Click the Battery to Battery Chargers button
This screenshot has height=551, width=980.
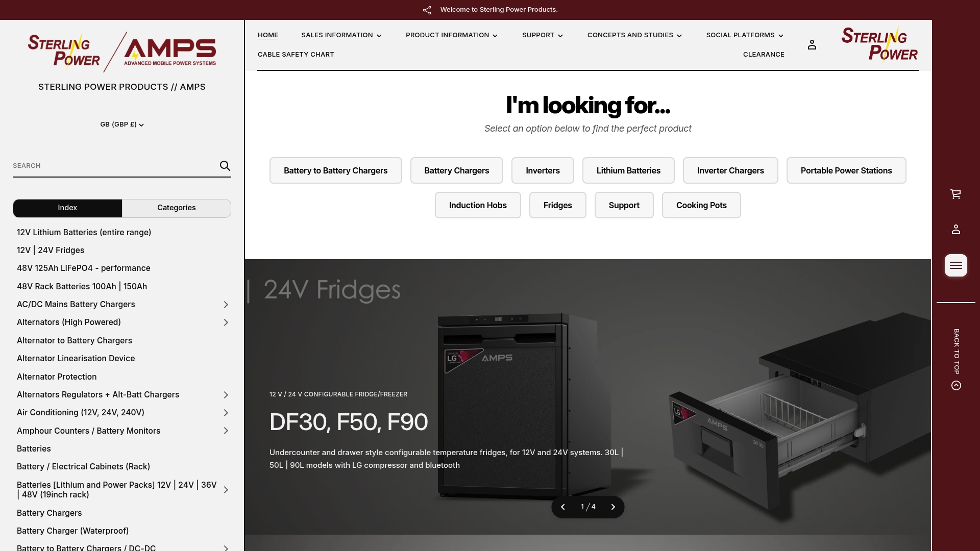pyautogui.click(x=336, y=170)
